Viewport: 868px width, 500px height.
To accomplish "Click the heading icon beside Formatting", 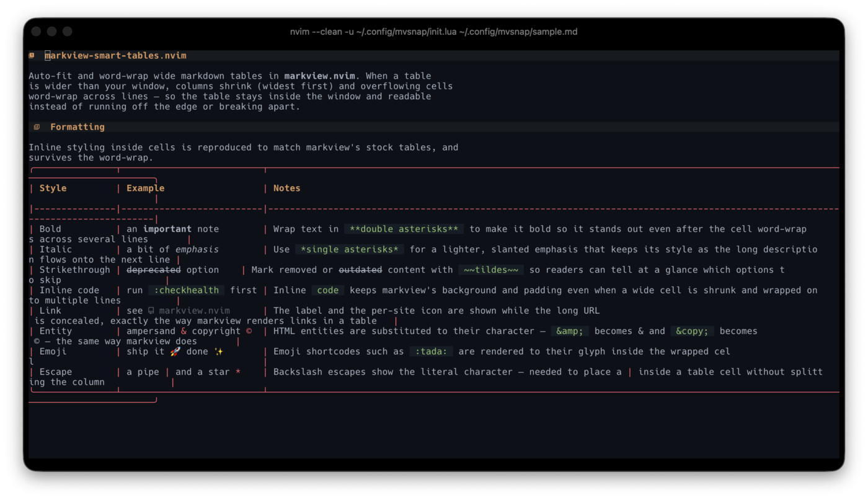I will [x=37, y=127].
